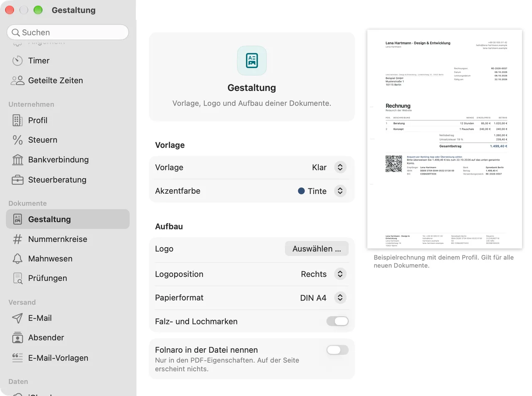The image size is (532, 396).
Task: Click the E-Mail-Vorlagen quote icon
Action: [17, 358]
